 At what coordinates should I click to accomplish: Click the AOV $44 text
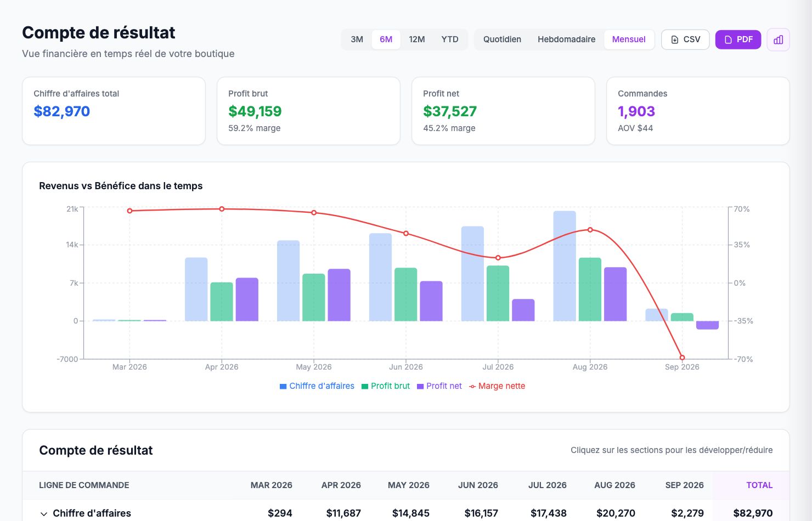click(635, 128)
